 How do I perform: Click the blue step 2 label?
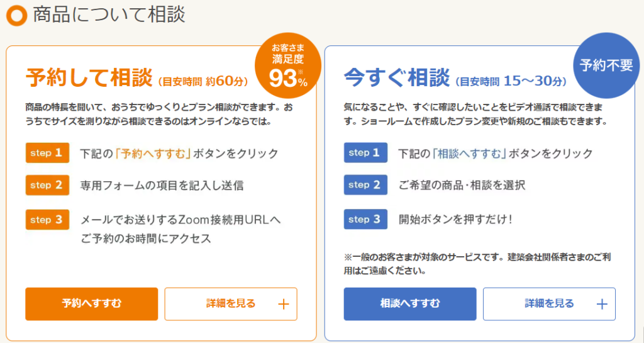click(366, 185)
